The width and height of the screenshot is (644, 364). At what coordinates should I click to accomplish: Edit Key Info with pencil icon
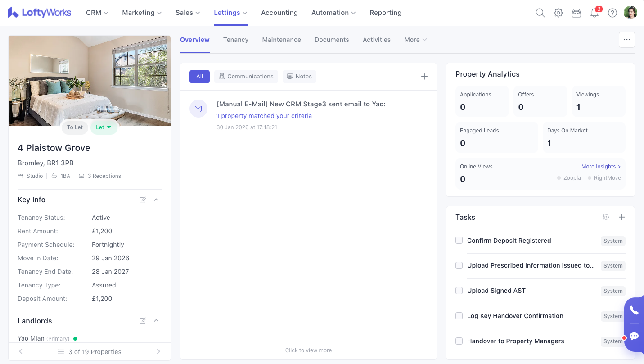click(x=143, y=200)
